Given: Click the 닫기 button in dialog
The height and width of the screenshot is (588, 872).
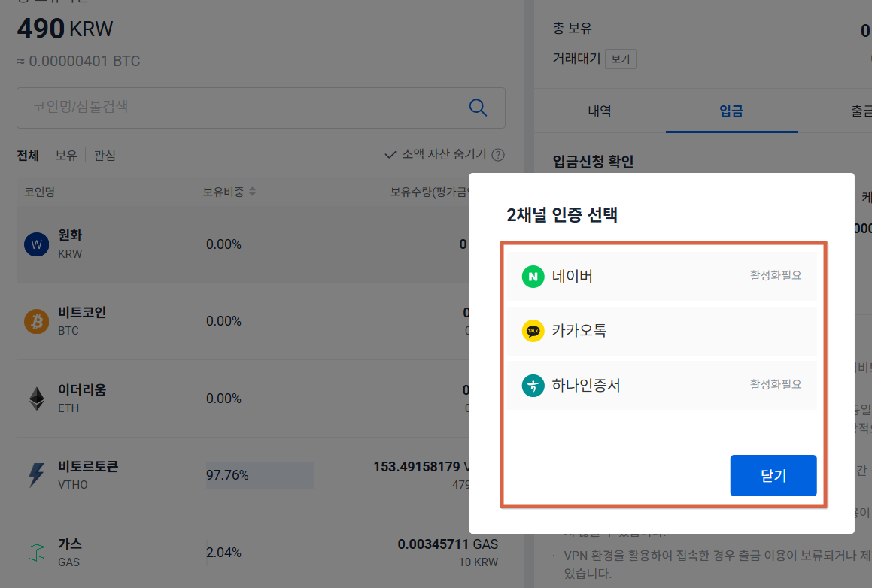Looking at the screenshot, I should click(773, 476).
